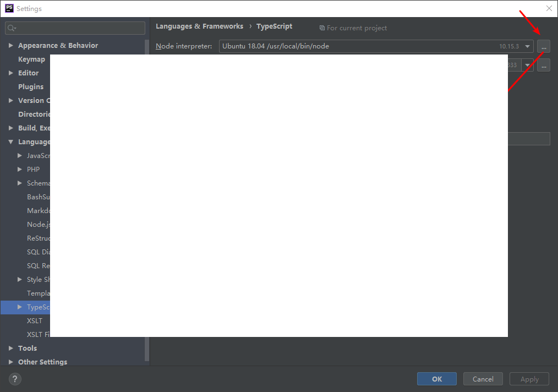Viewport: 558px width, 392px height.
Task: Click the second row's browse (...) button
Action: pos(543,65)
